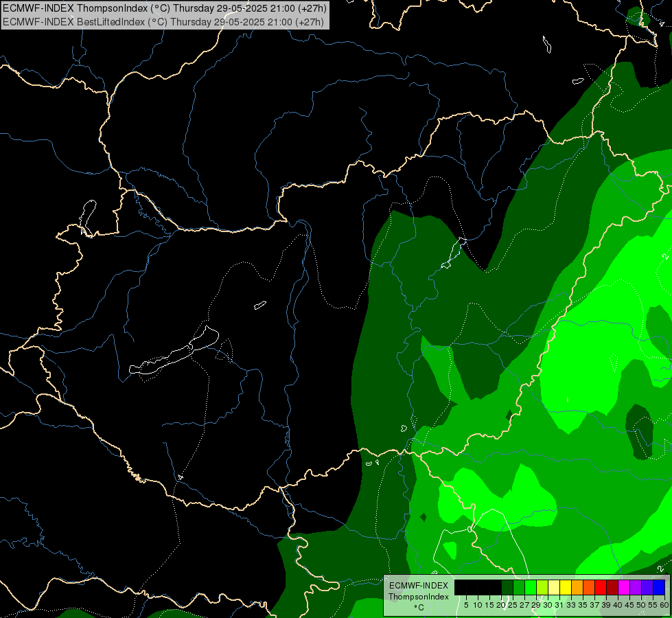672x618 pixels.
Task: Click the contour label 4 on the dotted line
Action: click(x=181, y=477)
